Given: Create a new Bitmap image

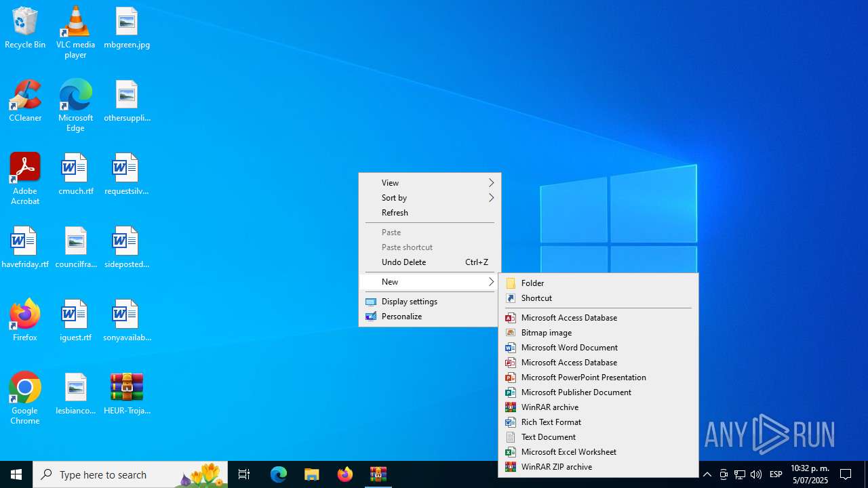Looking at the screenshot, I should click(x=598, y=333).
